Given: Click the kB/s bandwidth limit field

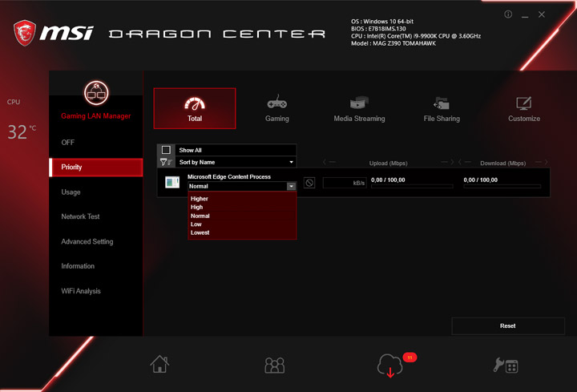Looking at the screenshot, I should pos(345,183).
